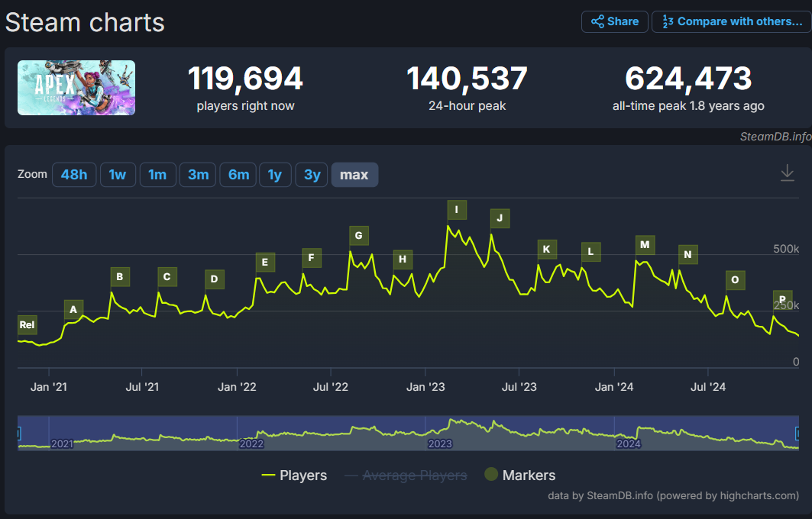Click chart marker N

688,255
